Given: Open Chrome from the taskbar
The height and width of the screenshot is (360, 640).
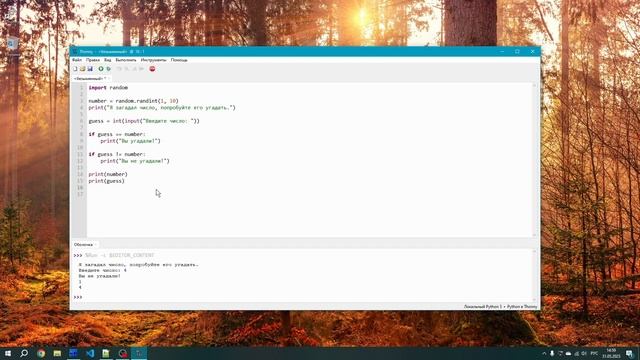Looking at the screenshot, I should pyautogui.click(x=41, y=353).
